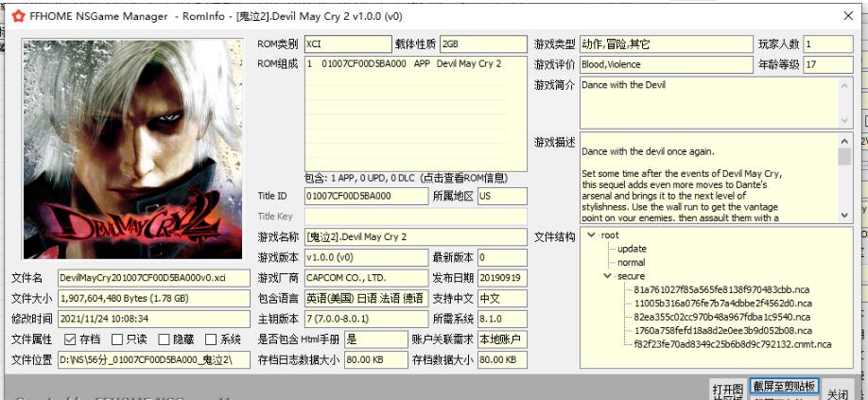This screenshot has width=868, height=400.
Task: Click the 文件位置 path field
Action: (x=153, y=359)
